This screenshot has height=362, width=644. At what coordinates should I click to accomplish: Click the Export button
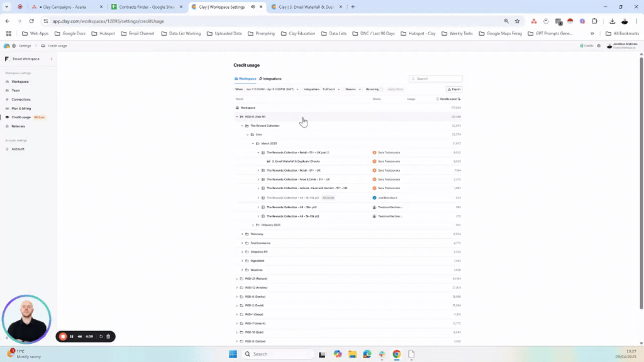(x=454, y=89)
